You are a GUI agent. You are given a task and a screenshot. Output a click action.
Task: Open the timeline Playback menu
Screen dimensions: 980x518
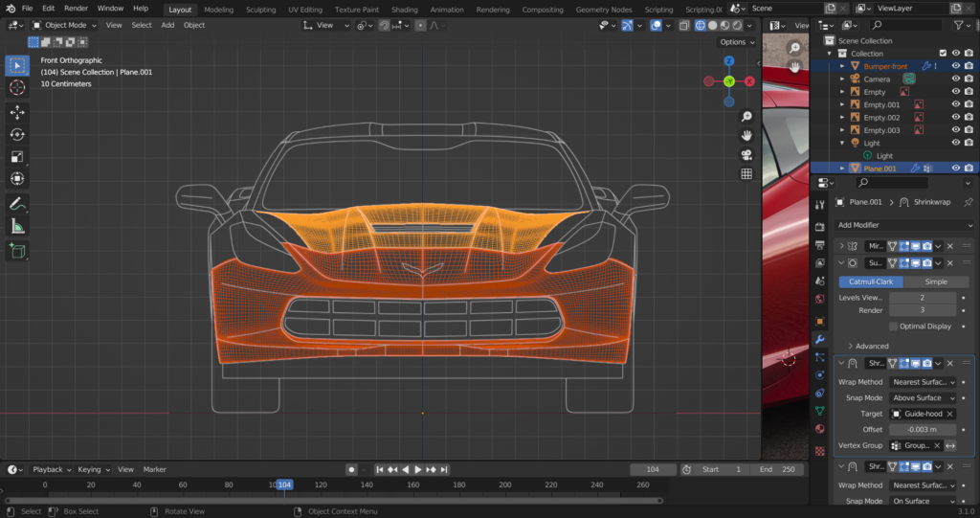click(52, 469)
